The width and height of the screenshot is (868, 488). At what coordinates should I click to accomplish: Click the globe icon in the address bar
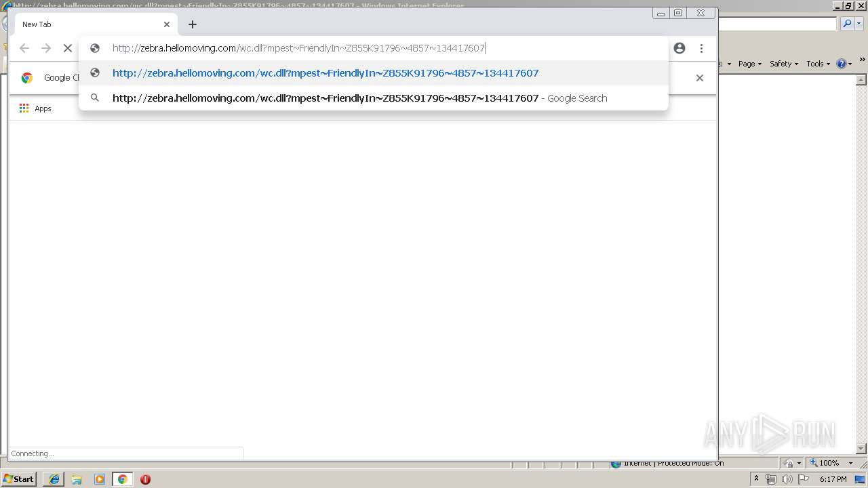(95, 48)
